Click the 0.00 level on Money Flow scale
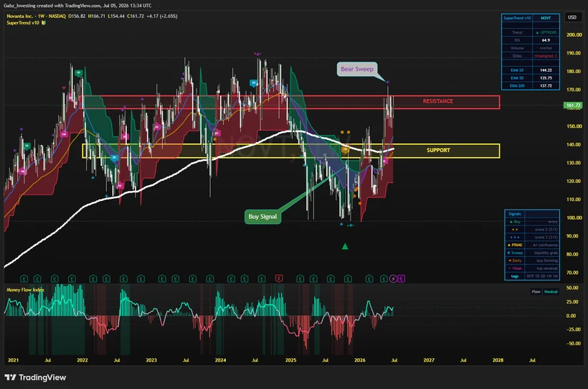This screenshot has width=588, height=389. point(572,316)
